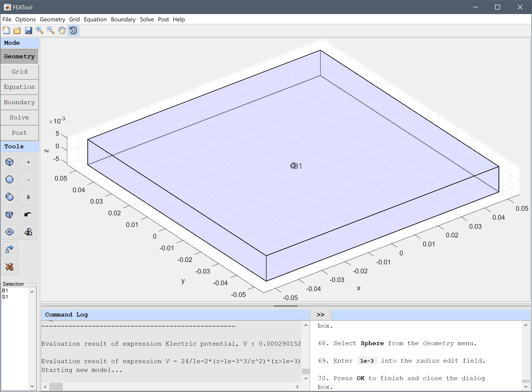Click tutorial step 68 Sphere text

[x=372, y=343]
